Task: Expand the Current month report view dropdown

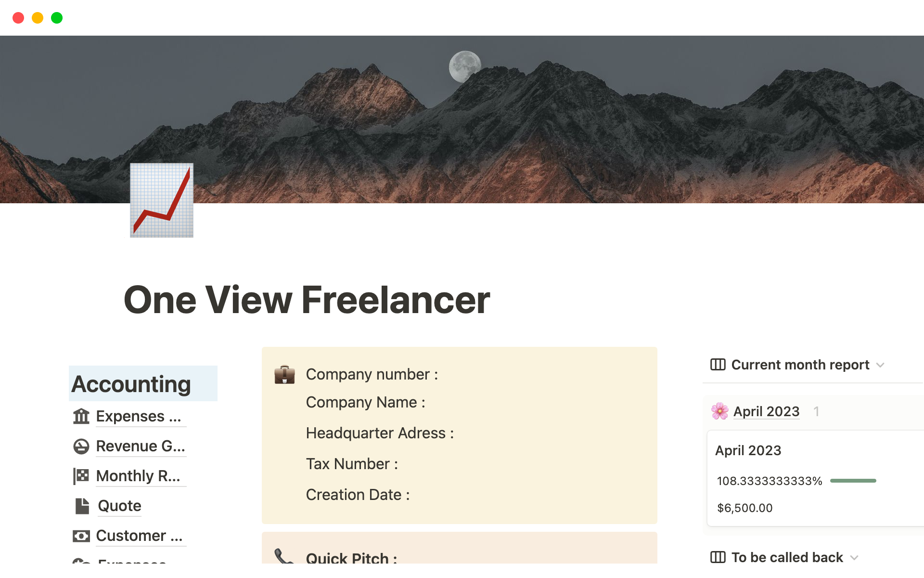Action: point(880,365)
